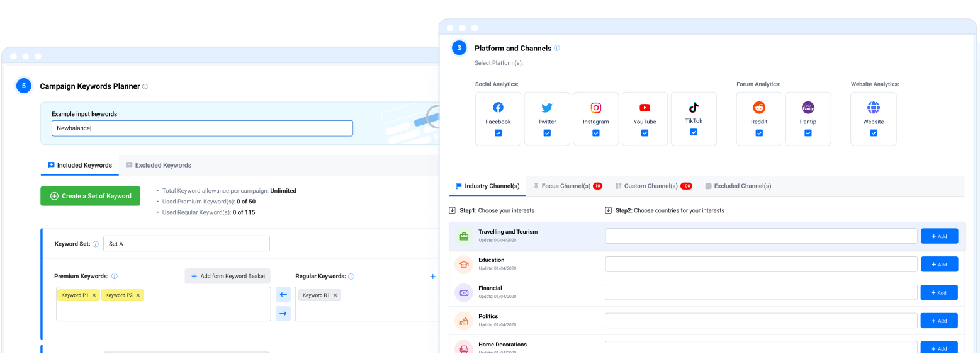Click the Facebook platform icon
980x354 pixels.
(x=498, y=108)
